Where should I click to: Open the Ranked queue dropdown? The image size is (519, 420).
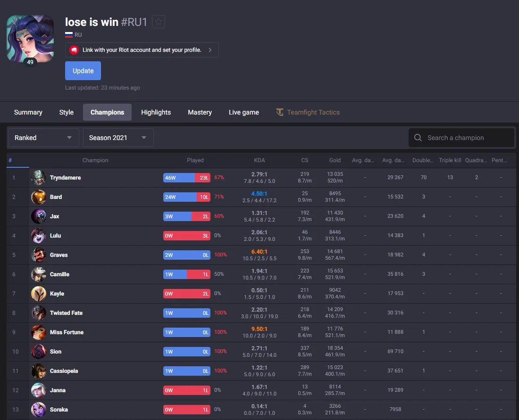pos(43,138)
